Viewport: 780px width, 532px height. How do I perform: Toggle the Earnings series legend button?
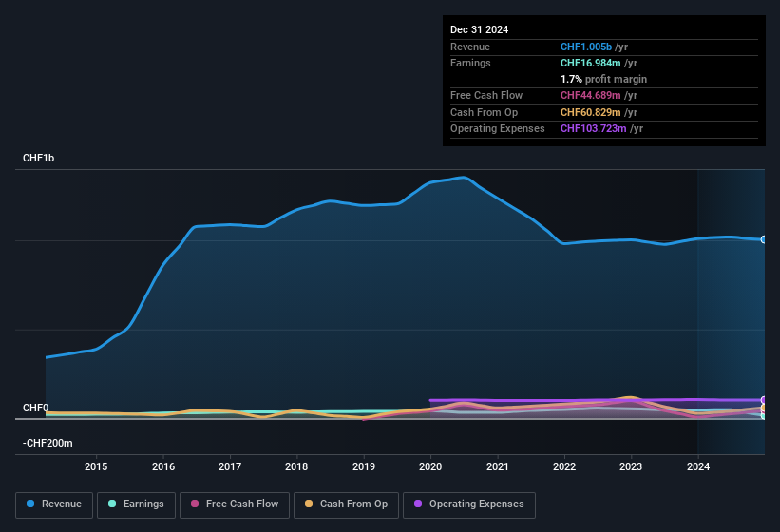click(x=136, y=505)
